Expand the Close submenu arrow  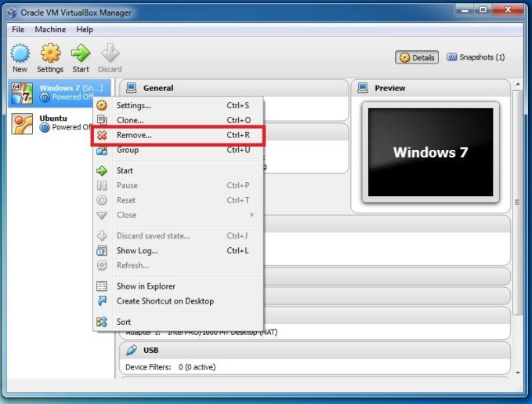point(252,215)
